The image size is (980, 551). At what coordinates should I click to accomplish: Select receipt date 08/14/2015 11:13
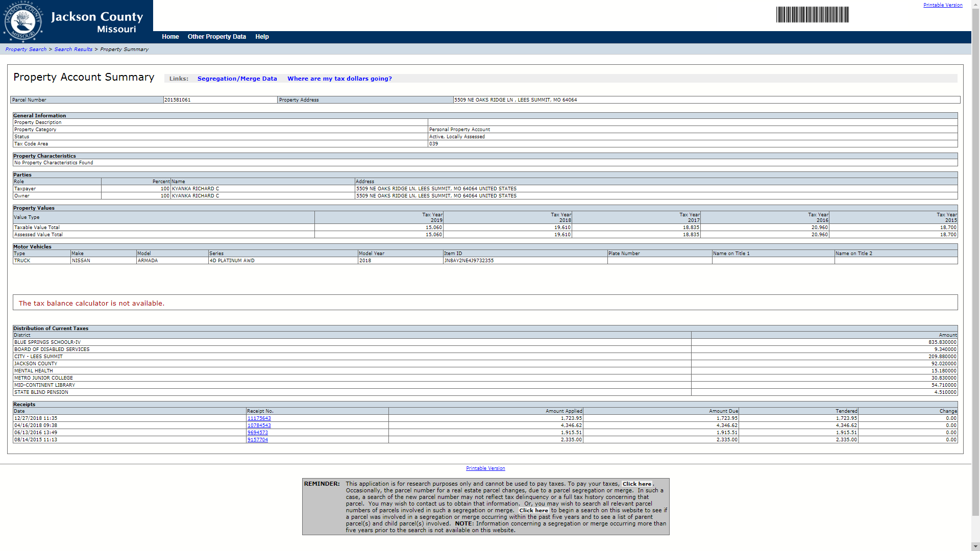pyautogui.click(x=36, y=440)
